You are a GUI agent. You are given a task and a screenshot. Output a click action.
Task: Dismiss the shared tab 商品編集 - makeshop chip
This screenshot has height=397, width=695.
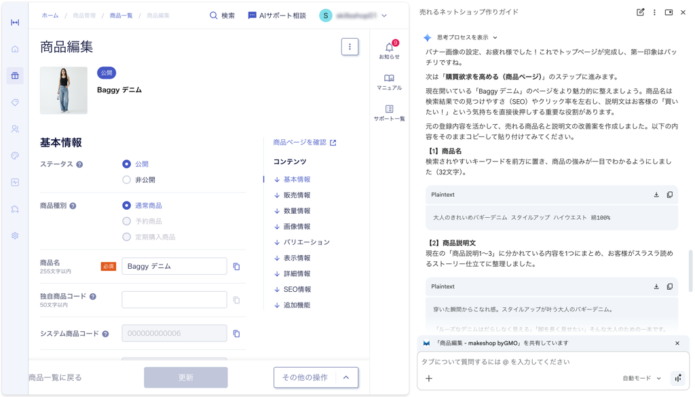[677, 343]
